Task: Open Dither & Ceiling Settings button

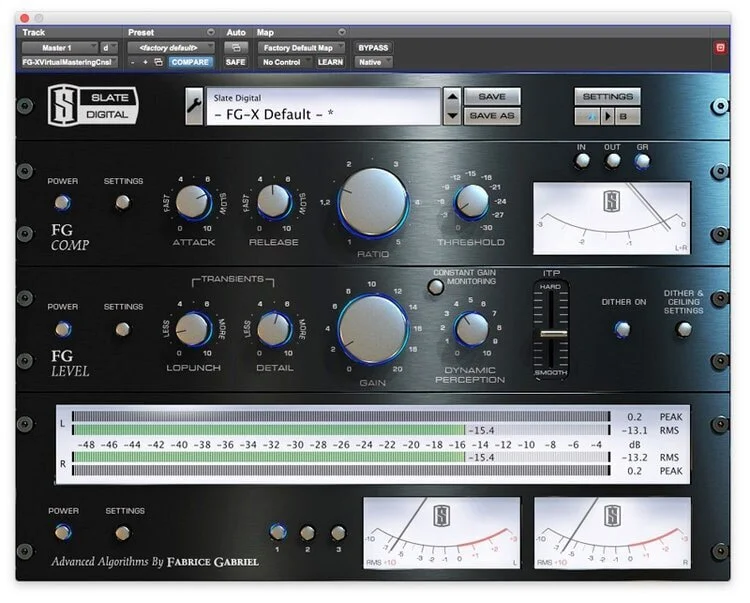Action: pyautogui.click(x=684, y=329)
